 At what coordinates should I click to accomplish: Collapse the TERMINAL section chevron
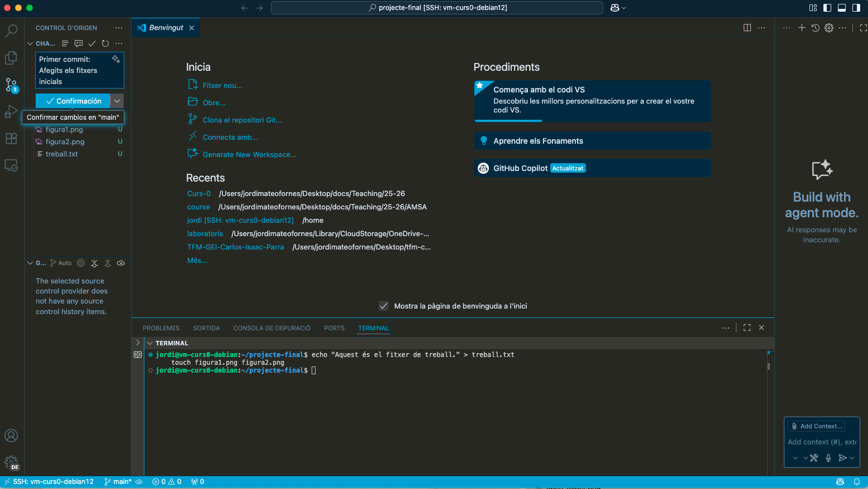click(150, 343)
